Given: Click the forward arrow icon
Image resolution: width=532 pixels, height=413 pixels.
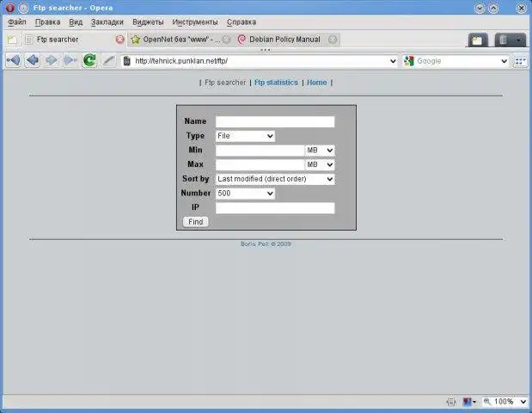Looking at the screenshot, I should tap(52, 61).
